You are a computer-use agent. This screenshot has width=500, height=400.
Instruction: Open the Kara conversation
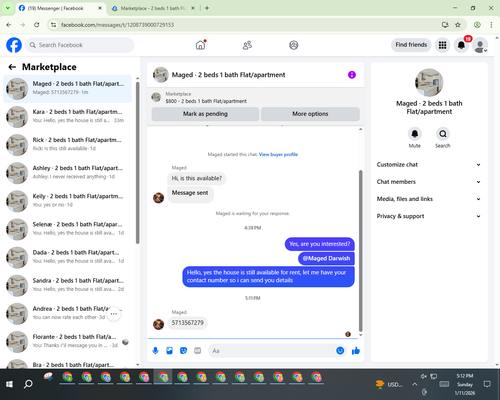[67, 117]
